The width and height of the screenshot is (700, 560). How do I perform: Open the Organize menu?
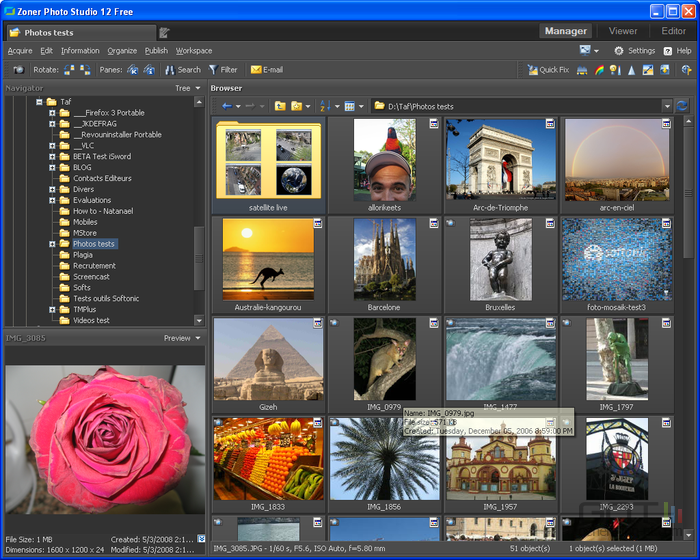coord(122,50)
